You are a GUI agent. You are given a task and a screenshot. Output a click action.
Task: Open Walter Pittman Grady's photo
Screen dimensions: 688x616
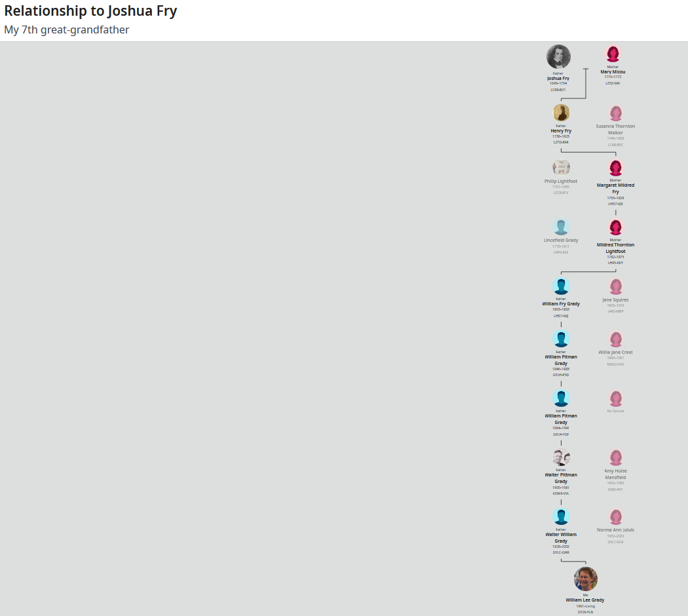pyautogui.click(x=561, y=457)
